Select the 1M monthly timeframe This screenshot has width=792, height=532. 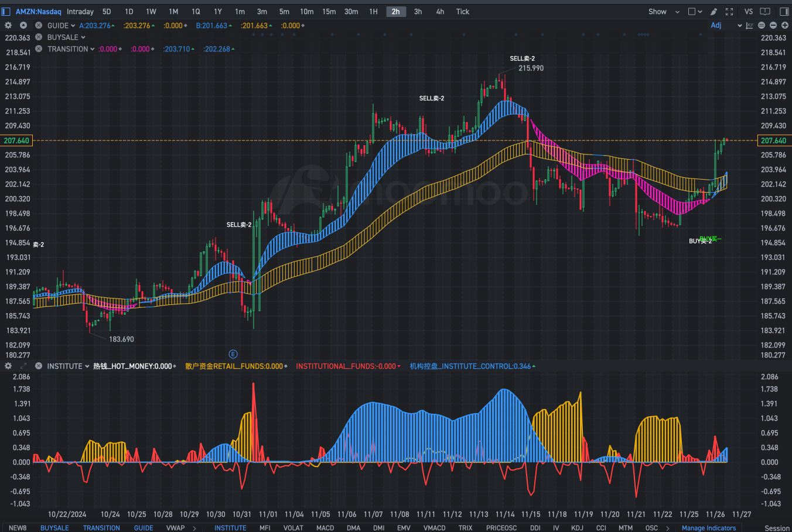(173, 11)
